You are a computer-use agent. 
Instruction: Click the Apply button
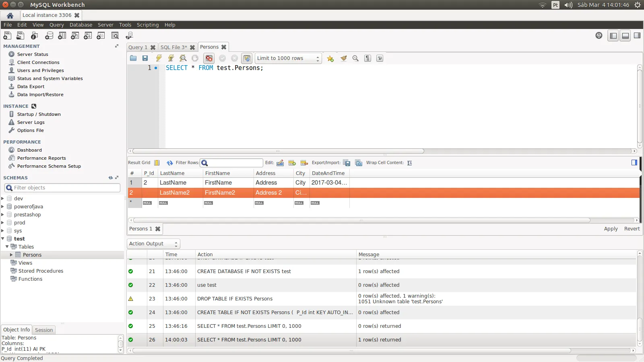tap(610, 229)
